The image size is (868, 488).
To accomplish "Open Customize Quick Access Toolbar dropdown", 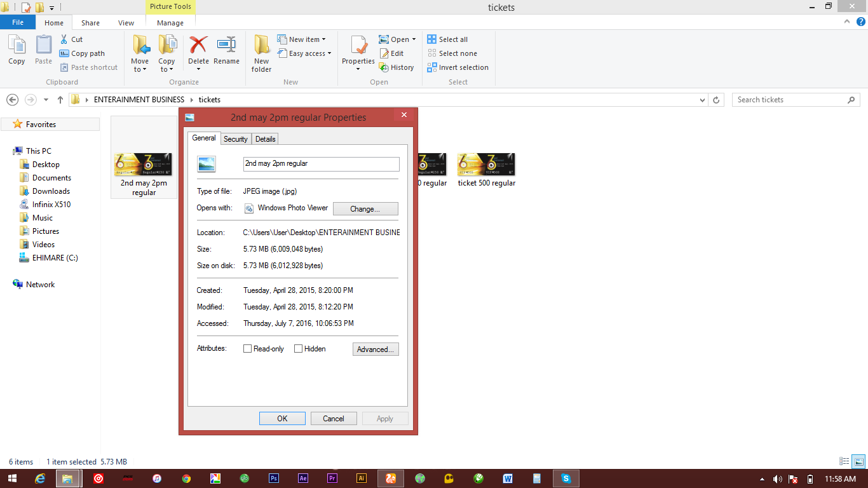I will 51,8.
